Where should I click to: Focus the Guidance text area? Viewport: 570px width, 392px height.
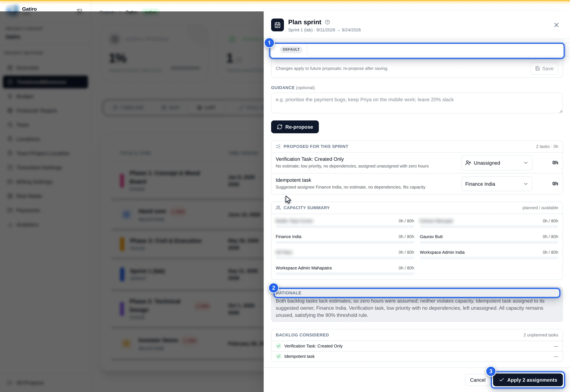[x=417, y=103]
